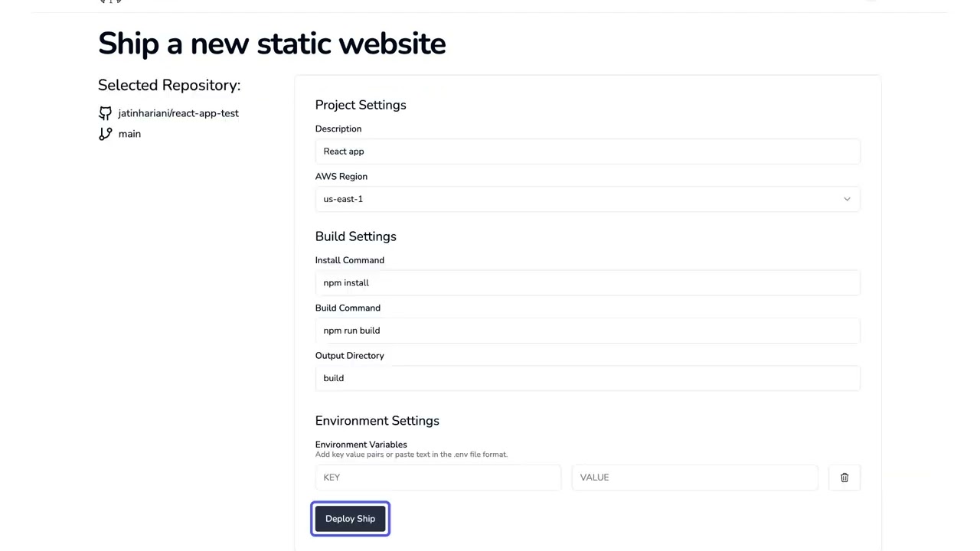Screen dimensions: 980x551
Task: Click the branch icon next to main
Action: pyautogui.click(x=106, y=134)
